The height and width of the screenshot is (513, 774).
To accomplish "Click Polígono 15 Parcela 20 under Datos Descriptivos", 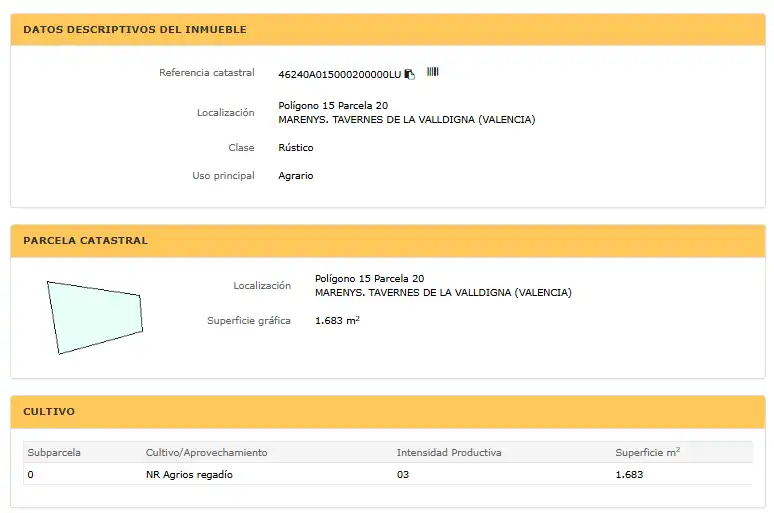I will click(x=333, y=106).
